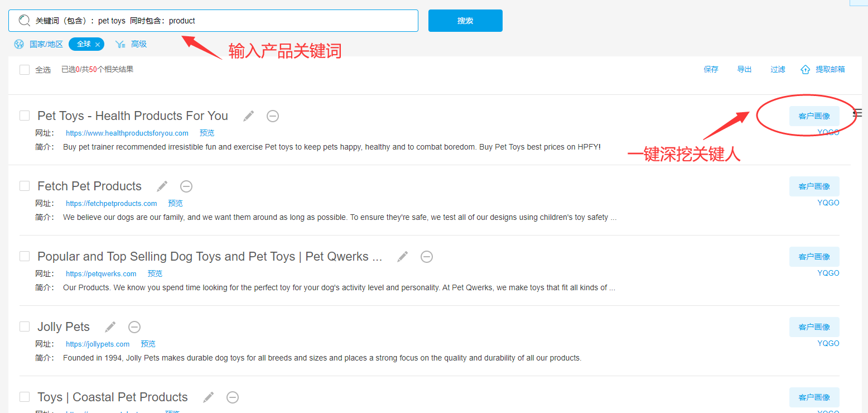
Task: Click 提取邮箱 to extract emails
Action: click(x=831, y=69)
